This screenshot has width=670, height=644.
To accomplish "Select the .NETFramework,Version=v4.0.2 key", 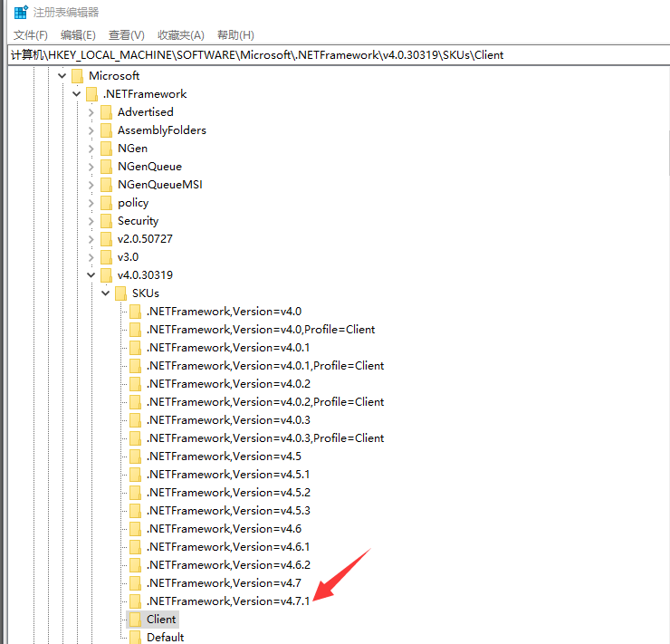I will pos(228,384).
